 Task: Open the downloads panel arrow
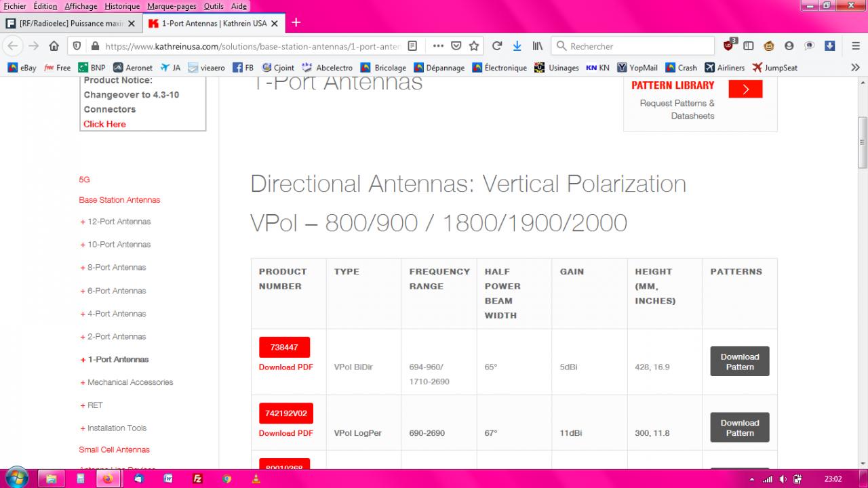(x=517, y=46)
